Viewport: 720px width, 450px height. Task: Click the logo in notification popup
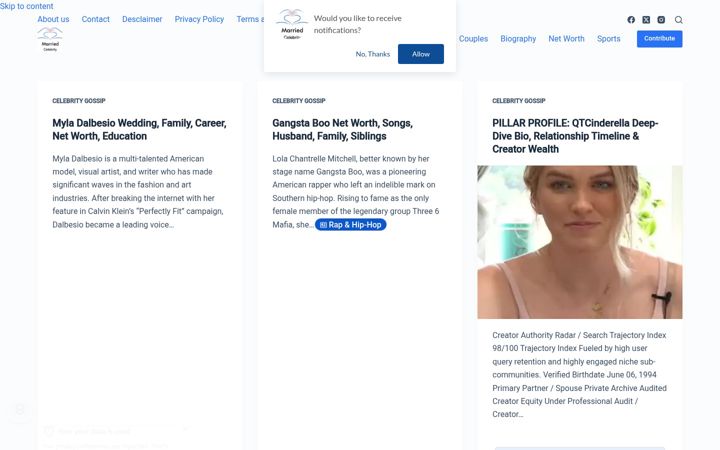point(292,24)
